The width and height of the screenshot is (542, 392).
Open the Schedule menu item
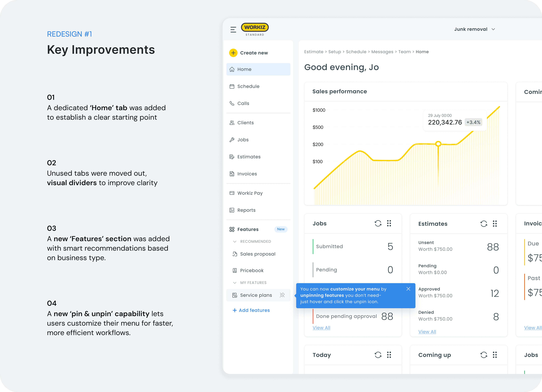point(248,86)
